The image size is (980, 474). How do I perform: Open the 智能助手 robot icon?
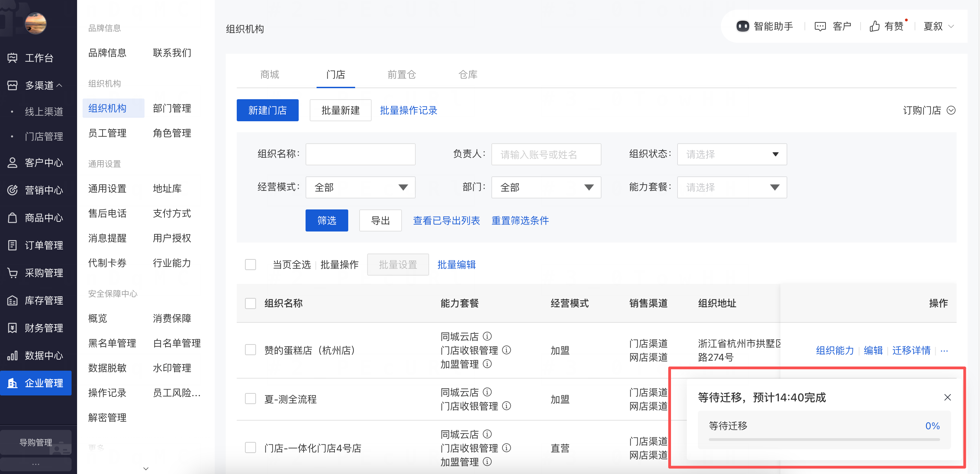(x=742, y=26)
